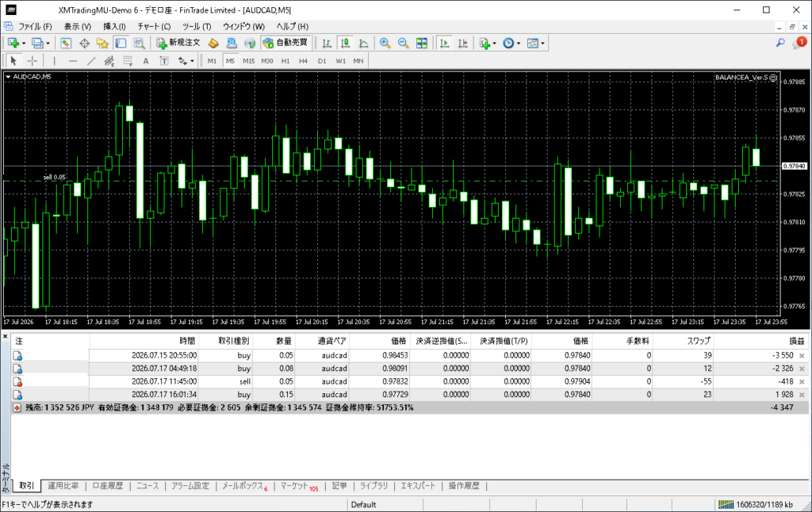The width and height of the screenshot is (812, 512).
Task: Expand the new chart dropdown arrow
Action: pyautogui.click(x=24, y=44)
